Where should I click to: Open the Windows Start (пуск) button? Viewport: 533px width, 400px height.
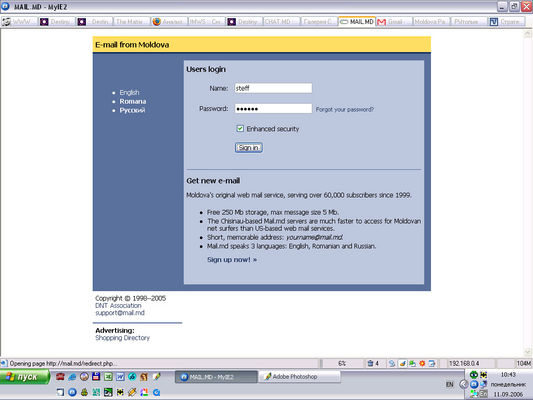point(25,377)
